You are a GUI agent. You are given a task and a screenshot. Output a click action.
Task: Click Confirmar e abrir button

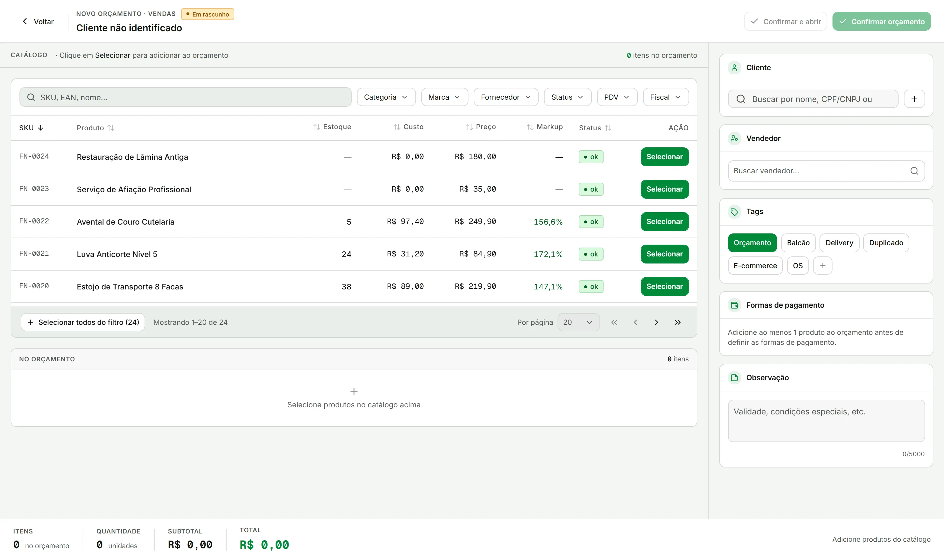tap(785, 22)
